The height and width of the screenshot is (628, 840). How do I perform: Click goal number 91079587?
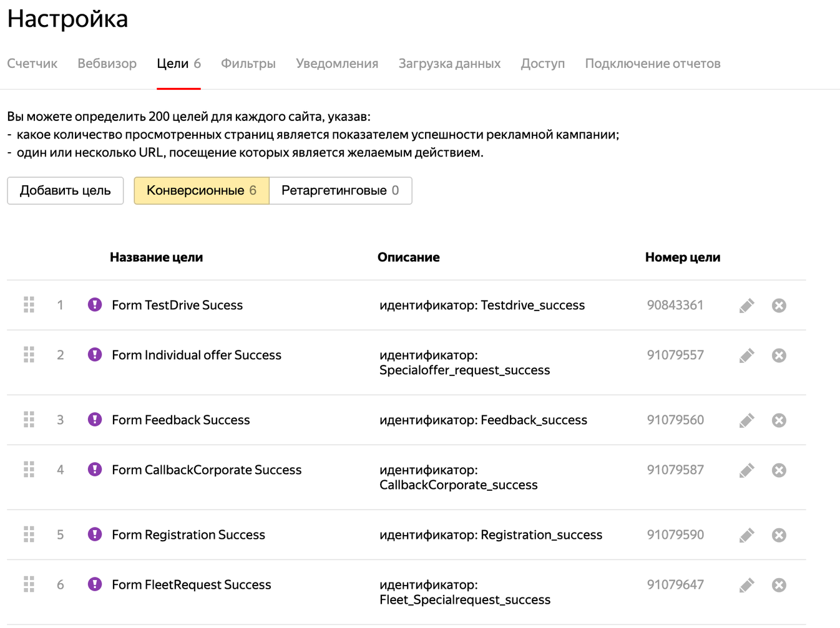coord(675,470)
